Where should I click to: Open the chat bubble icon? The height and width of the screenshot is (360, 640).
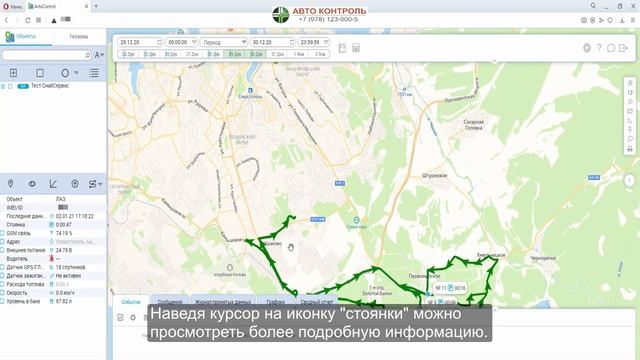tap(611, 48)
